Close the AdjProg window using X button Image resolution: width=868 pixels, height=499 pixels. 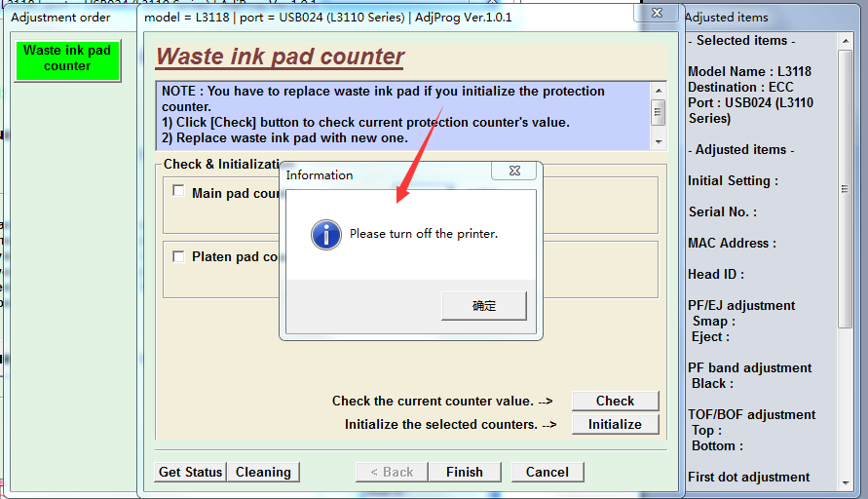click(657, 13)
